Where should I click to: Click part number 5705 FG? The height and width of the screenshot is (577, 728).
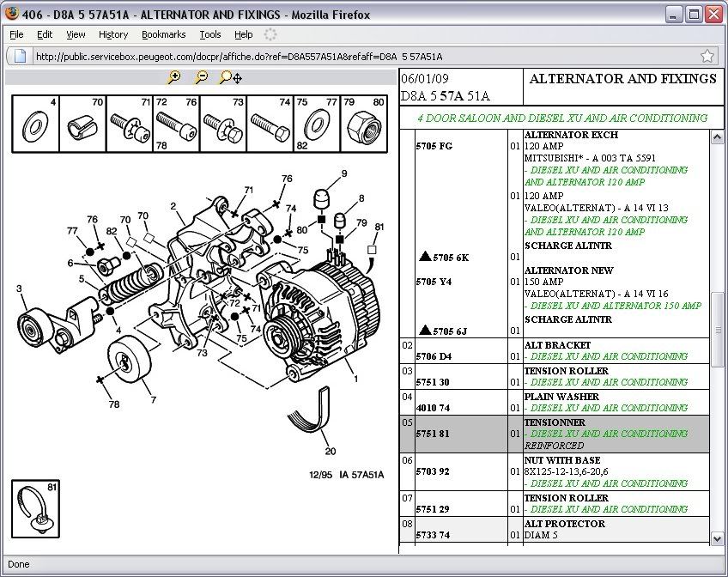click(x=434, y=146)
